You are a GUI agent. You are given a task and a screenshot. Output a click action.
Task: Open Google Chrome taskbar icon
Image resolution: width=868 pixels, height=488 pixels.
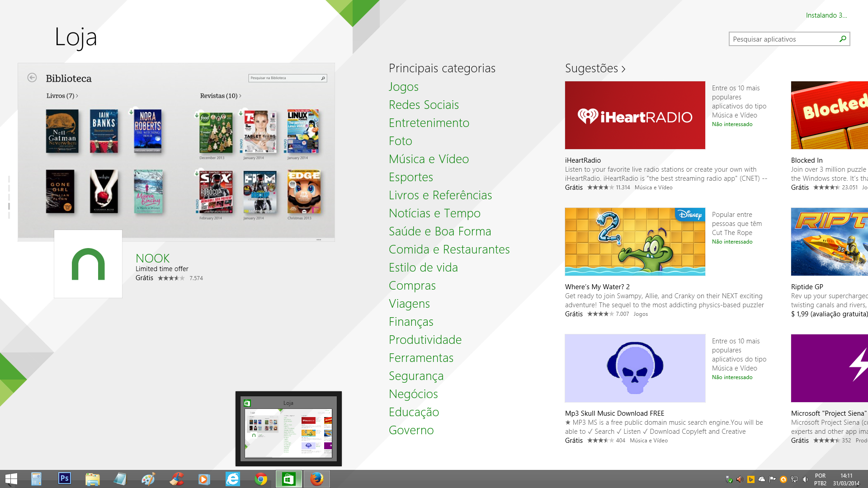coord(261,479)
